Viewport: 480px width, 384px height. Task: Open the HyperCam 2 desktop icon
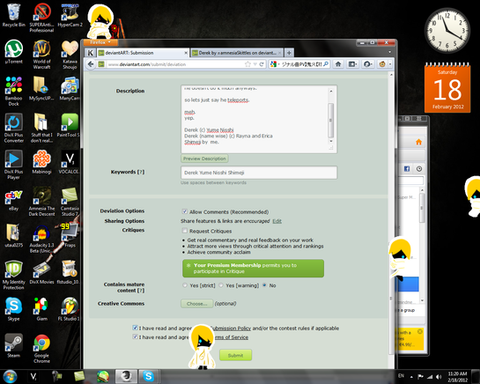(70, 15)
